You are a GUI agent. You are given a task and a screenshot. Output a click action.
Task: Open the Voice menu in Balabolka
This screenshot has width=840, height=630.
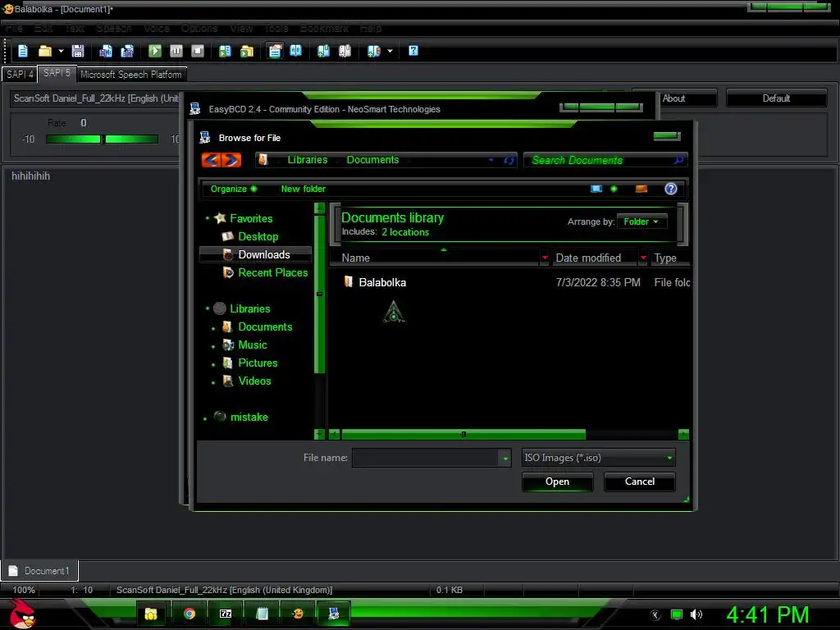click(x=157, y=28)
